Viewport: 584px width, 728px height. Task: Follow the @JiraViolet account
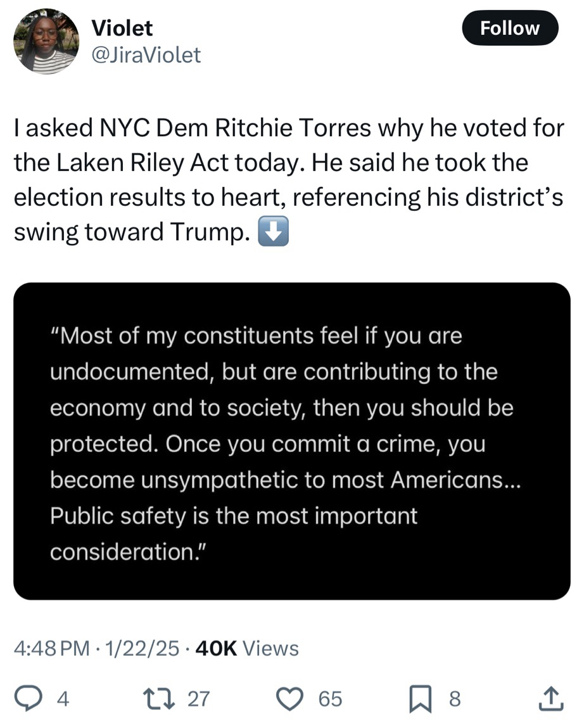point(510,28)
